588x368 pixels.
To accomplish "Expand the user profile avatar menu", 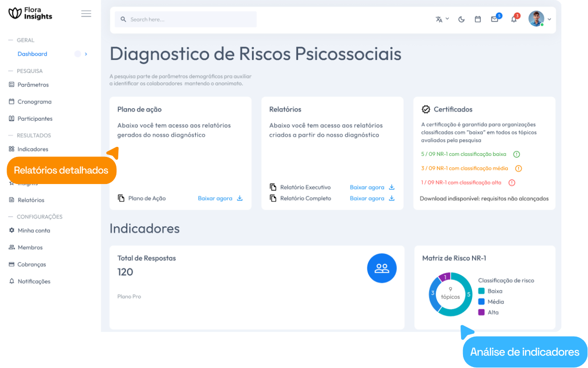I will tap(539, 19).
